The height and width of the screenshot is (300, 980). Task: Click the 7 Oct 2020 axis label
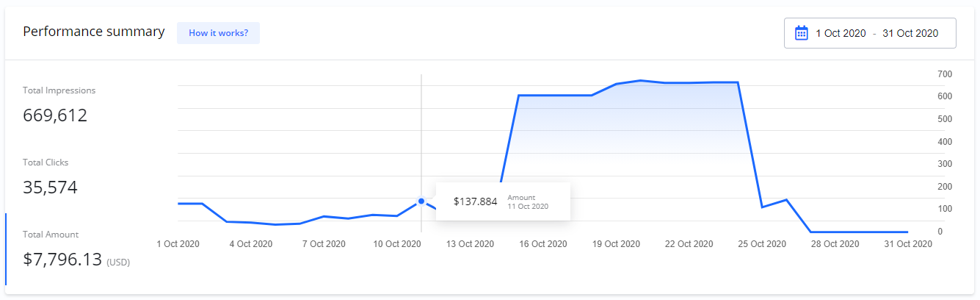(x=324, y=244)
